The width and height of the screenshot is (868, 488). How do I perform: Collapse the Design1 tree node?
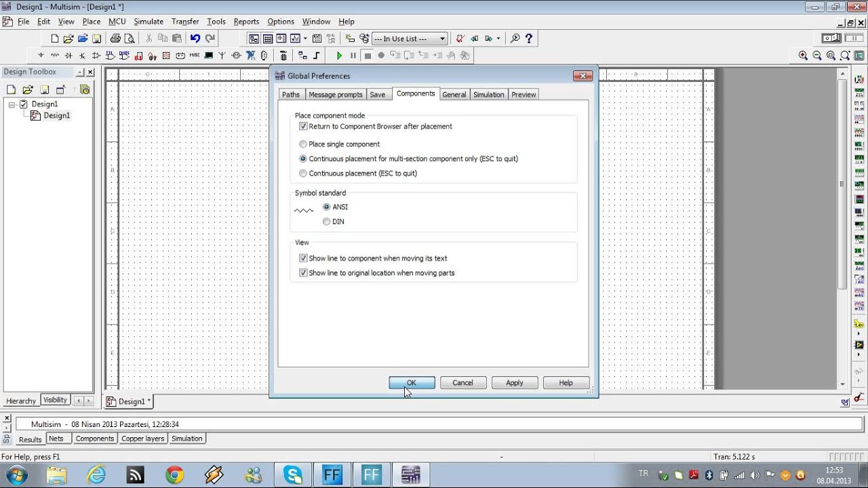click(x=12, y=104)
